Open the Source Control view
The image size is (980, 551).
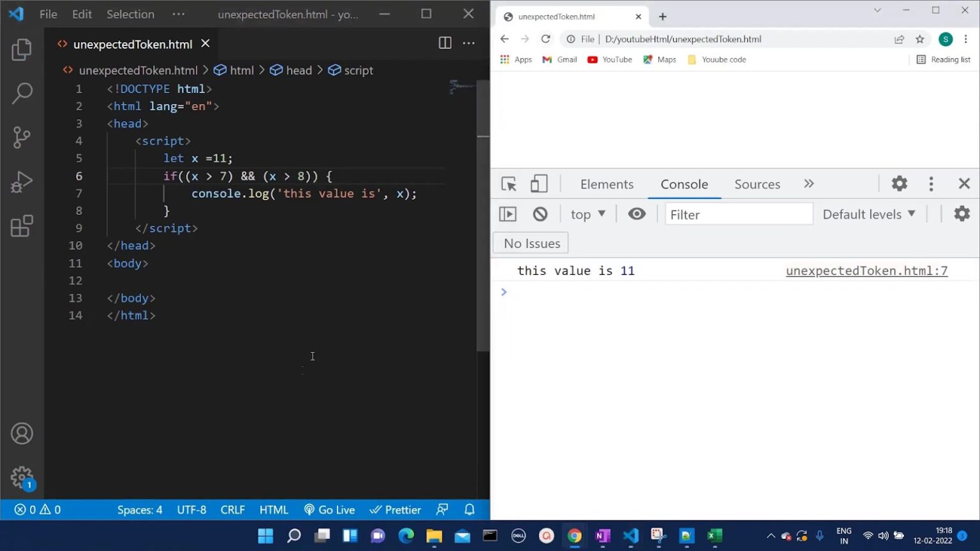(22, 137)
